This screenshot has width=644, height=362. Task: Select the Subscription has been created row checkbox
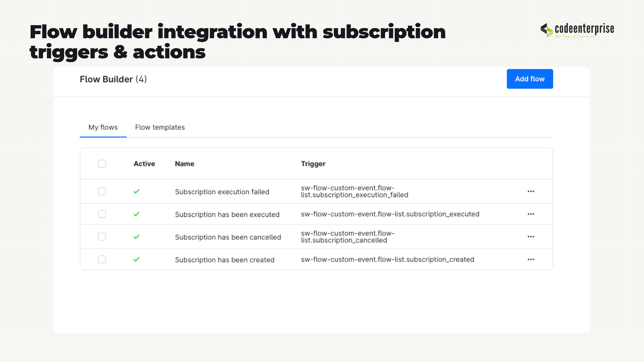pos(102,259)
